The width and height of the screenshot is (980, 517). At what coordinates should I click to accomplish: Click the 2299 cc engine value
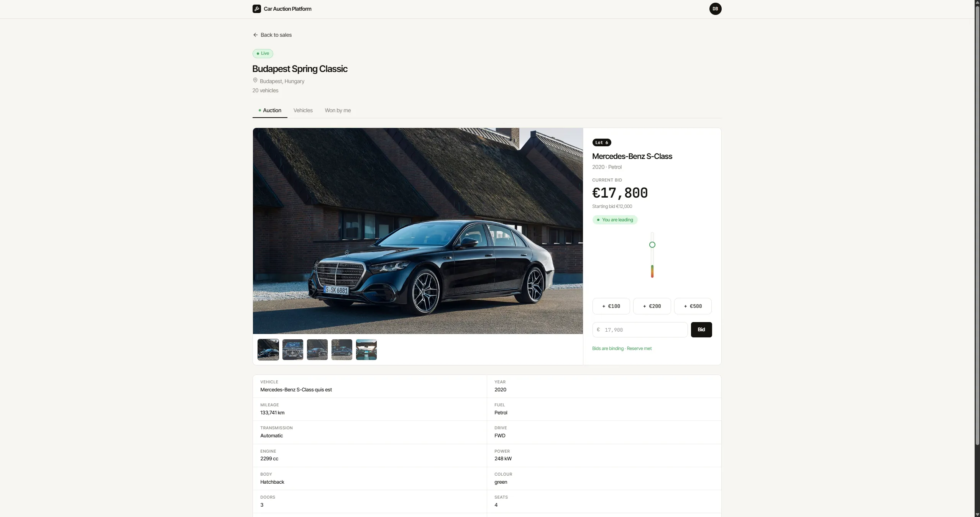pyautogui.click(x=269, y=459)
